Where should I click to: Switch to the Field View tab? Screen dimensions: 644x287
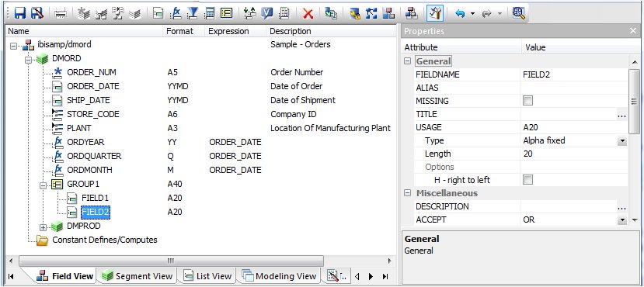tap(65, 276)
